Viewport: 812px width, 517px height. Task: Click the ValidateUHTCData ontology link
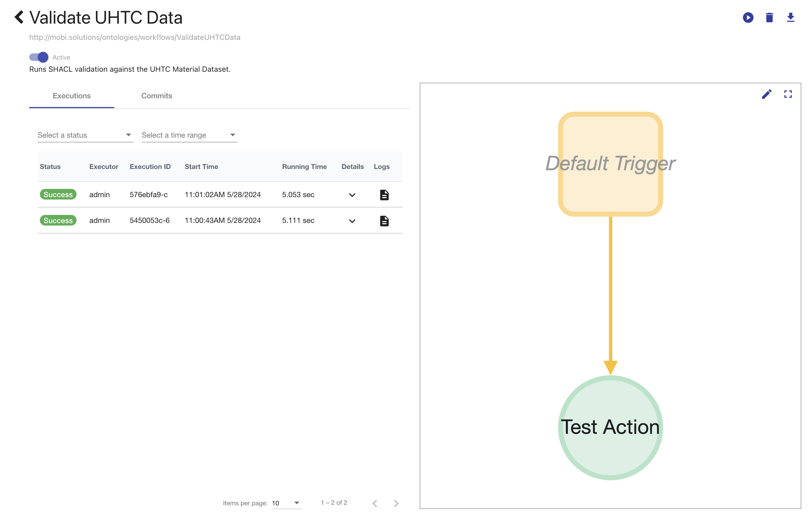point(134,37)
